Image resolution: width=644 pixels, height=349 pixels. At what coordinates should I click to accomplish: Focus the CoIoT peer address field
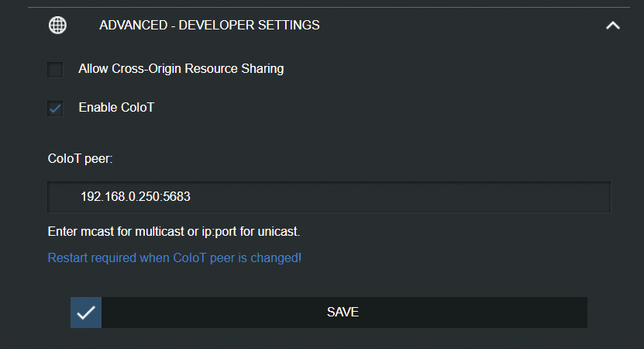click(x=329, y=197)
